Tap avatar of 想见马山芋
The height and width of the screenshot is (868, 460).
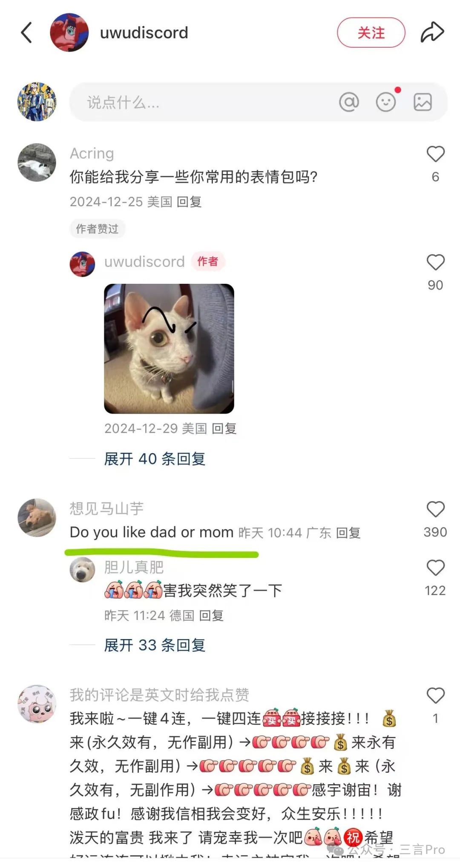point(37,517)
